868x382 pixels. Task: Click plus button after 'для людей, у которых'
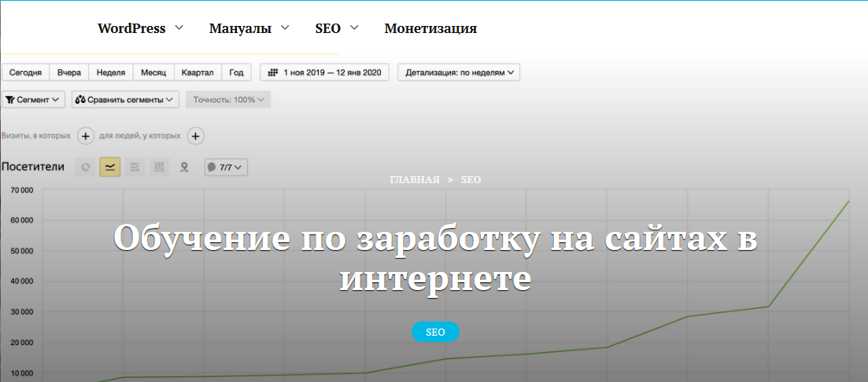pyautogui.click(x=196, y=136)
